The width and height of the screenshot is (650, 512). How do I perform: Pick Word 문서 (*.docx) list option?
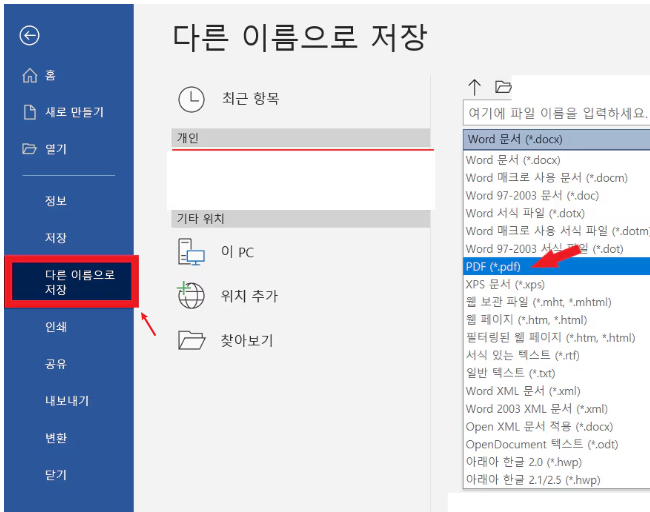[x=556, y=160]
